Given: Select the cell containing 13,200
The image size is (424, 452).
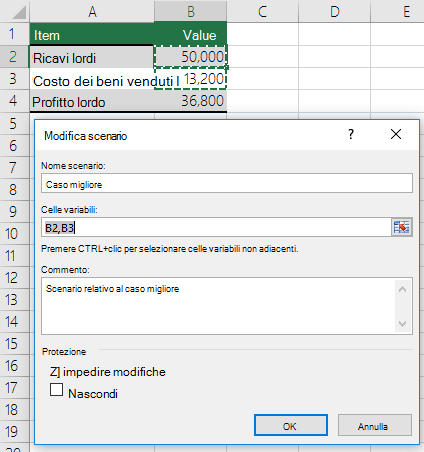Looking at the screenshot, I should tap(191, 79).
